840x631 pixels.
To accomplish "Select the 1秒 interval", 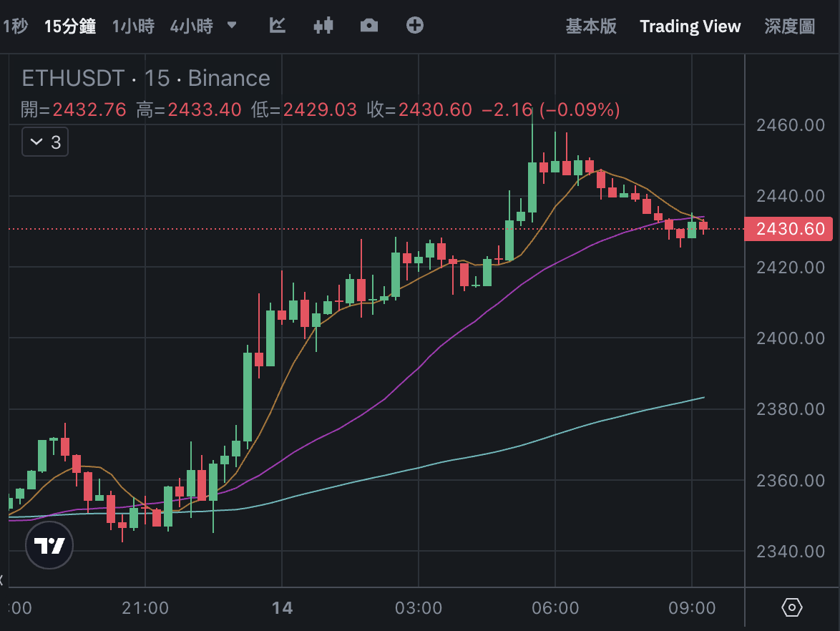I will 14,26.
